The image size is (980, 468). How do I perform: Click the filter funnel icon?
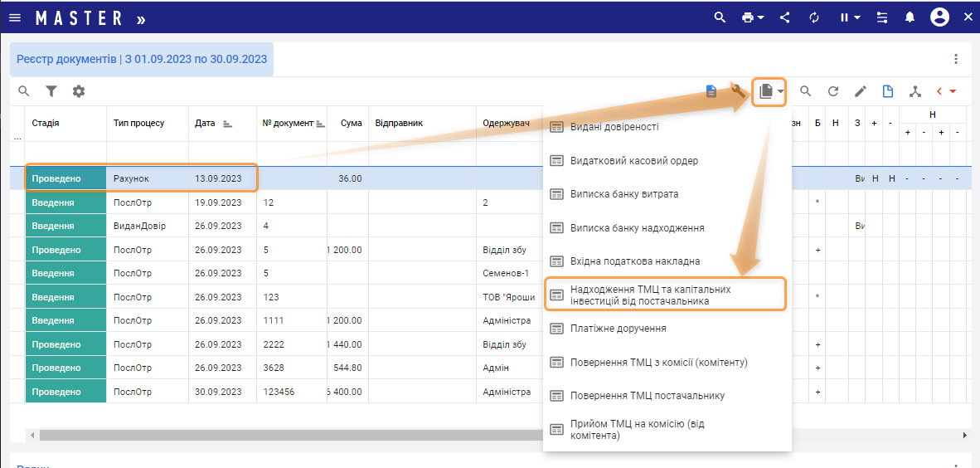(x=51, y=91)
